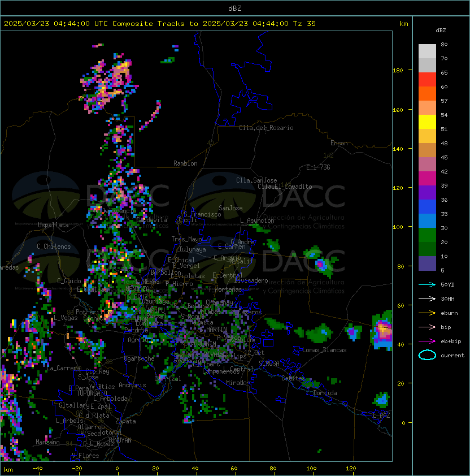
Task: Click the pink bip arrow legend icon
Action: (427, 327)
